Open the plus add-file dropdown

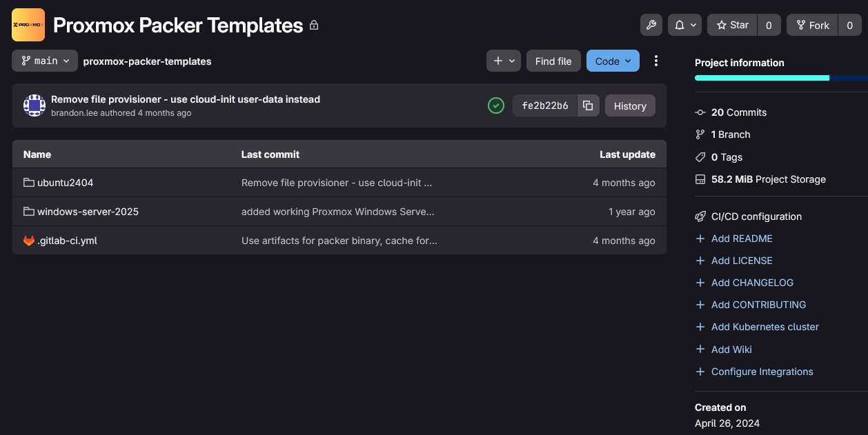504,61
